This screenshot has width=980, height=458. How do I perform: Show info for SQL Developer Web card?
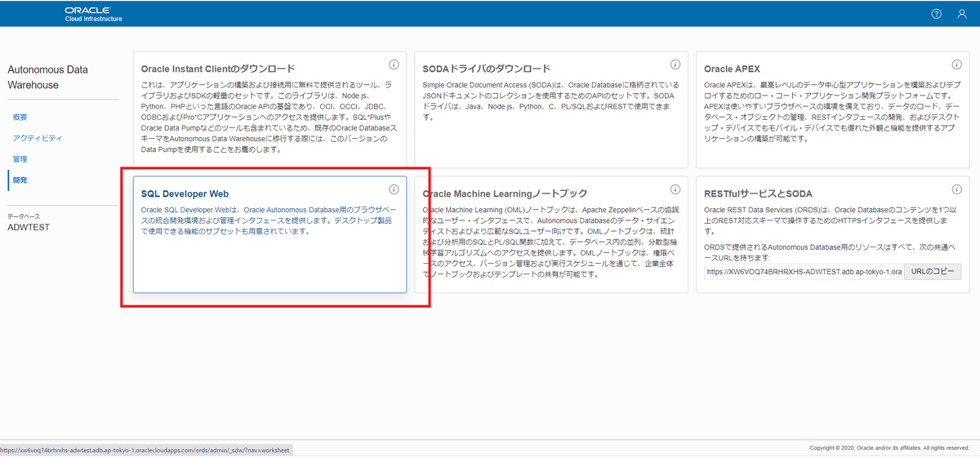394,189
